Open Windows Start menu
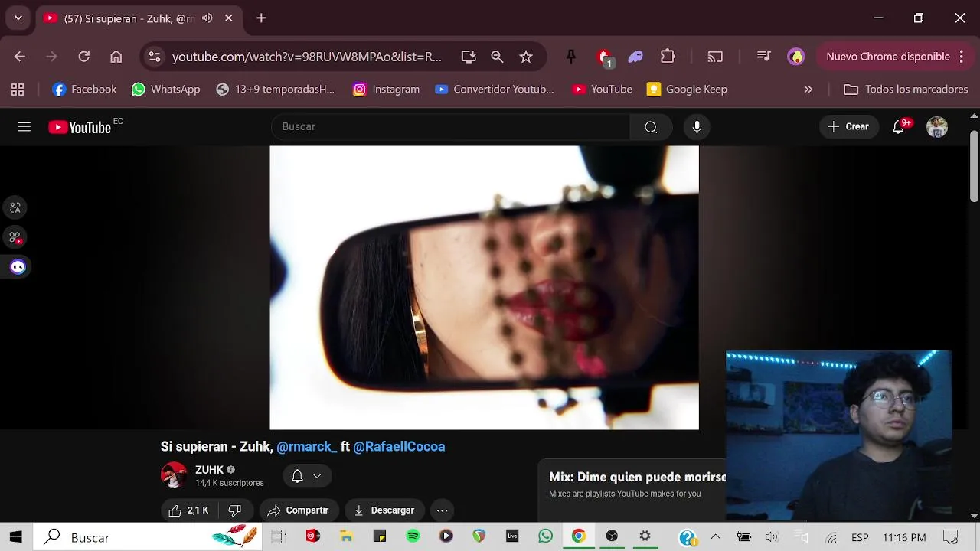The height and width of the screenshot is (551, 980). point(15,537)
